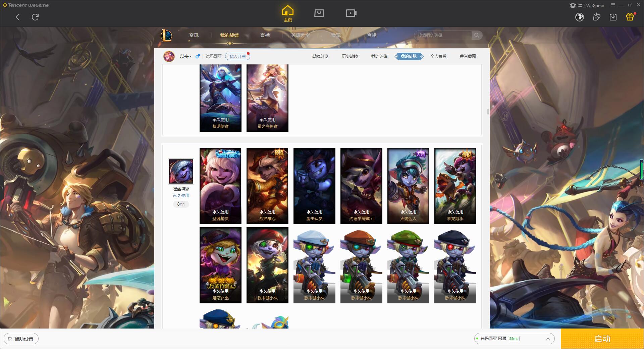Open the 英雄大全 tab

(301, 35)
